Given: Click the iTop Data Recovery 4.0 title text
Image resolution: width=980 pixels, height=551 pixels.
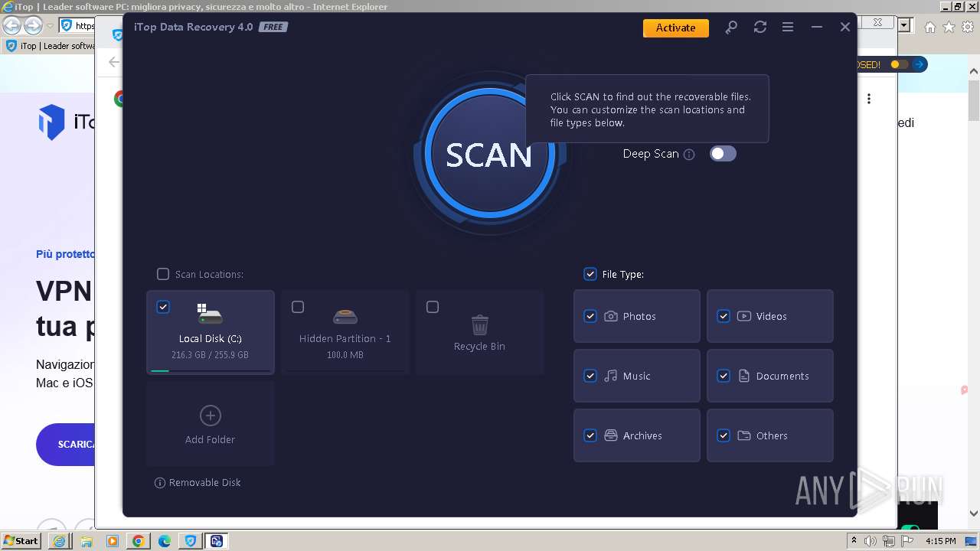Looking at the screenshot, I should 194,27.
